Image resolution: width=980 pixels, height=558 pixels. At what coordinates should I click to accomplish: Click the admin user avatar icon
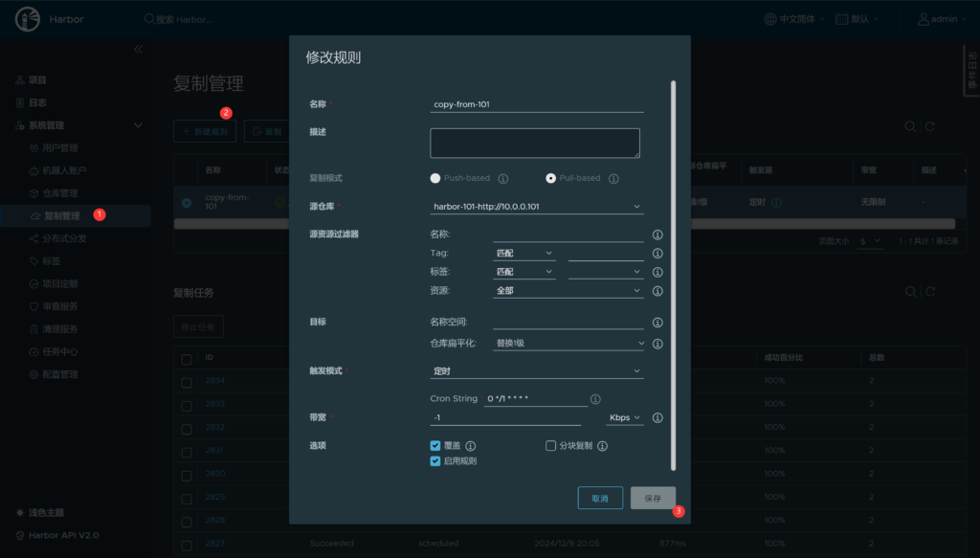point(924,19)
